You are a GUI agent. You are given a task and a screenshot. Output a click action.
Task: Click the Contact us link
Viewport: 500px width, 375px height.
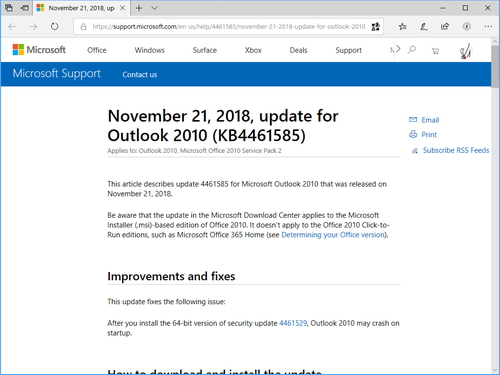pyautogui.click(x=140, y=75)
